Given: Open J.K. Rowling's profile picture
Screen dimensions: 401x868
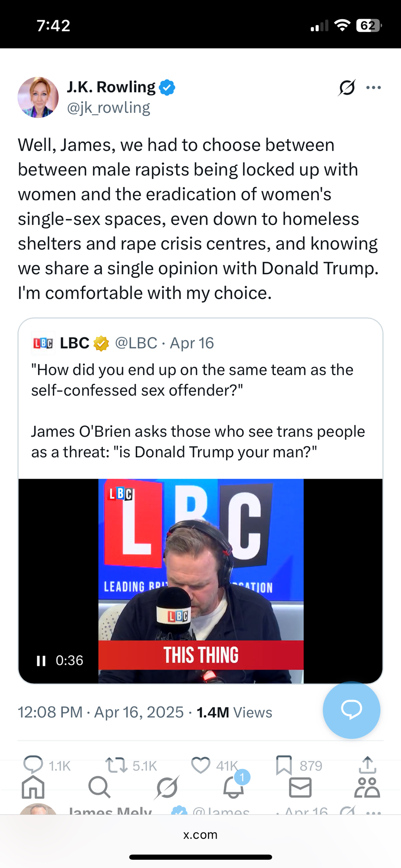Looking at the screenshot, I should coord(38,98).
